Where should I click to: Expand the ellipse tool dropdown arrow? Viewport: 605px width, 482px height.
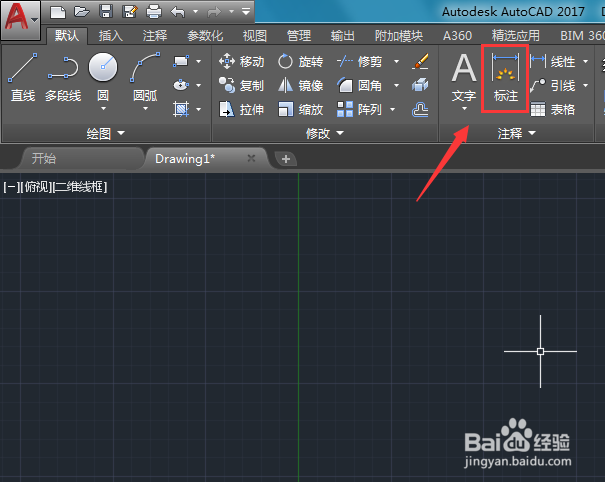[x=198, y=85]
